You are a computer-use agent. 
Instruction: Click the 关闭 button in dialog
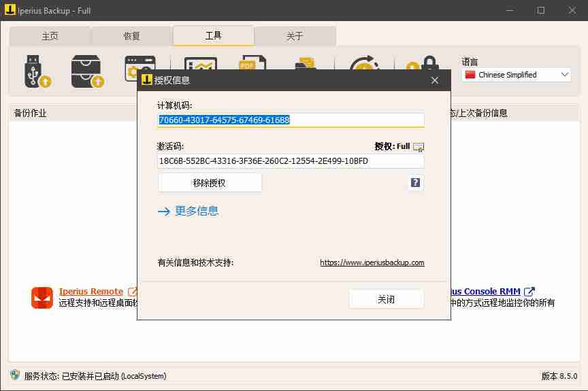[x=387, y=299]
